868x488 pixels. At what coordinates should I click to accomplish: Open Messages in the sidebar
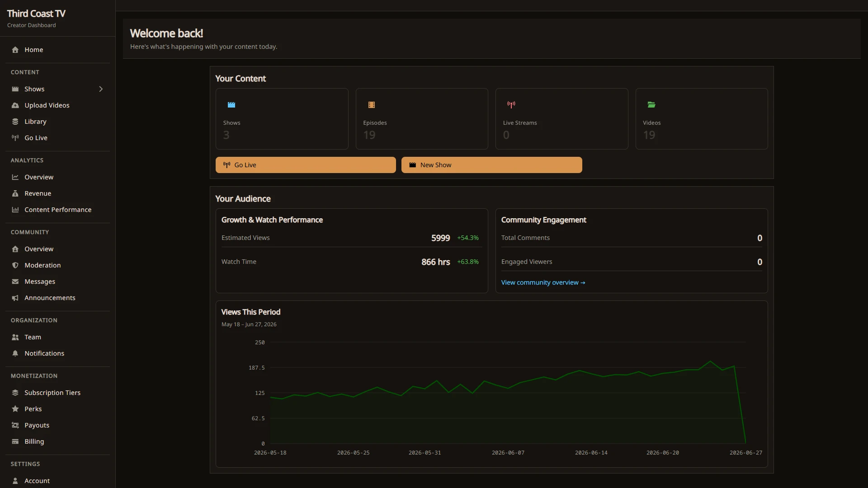pyautogui.click(x=58, y=282)
